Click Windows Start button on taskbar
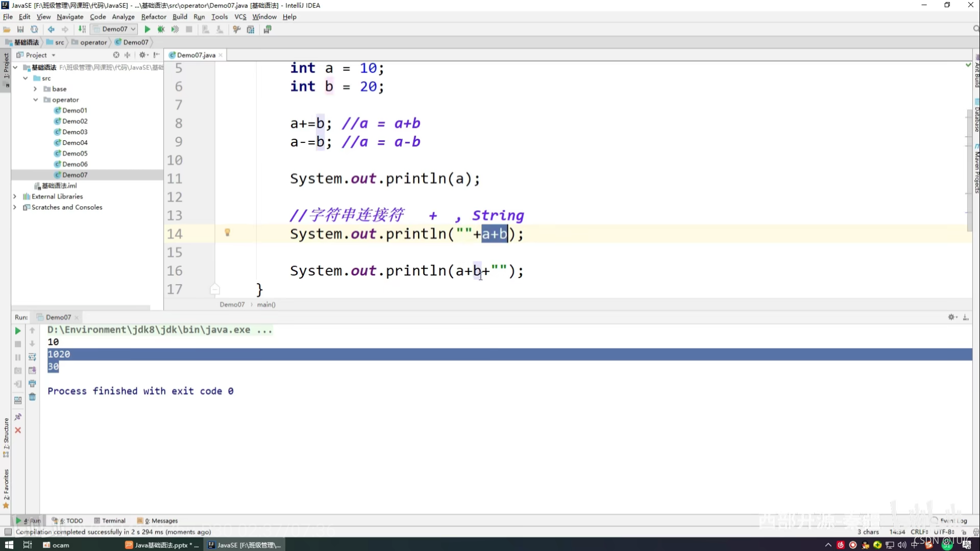 click(x=9, y=545)
